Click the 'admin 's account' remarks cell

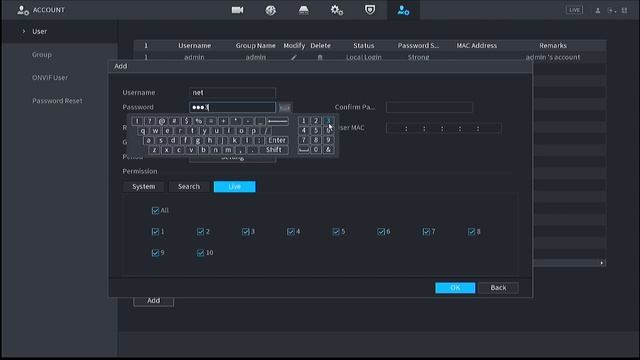click(x=553, y=57)
